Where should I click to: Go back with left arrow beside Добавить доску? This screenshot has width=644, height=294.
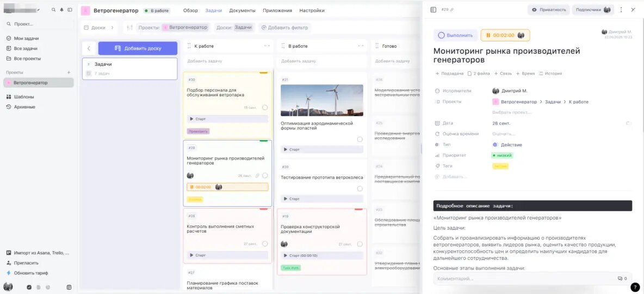(89, 48)
